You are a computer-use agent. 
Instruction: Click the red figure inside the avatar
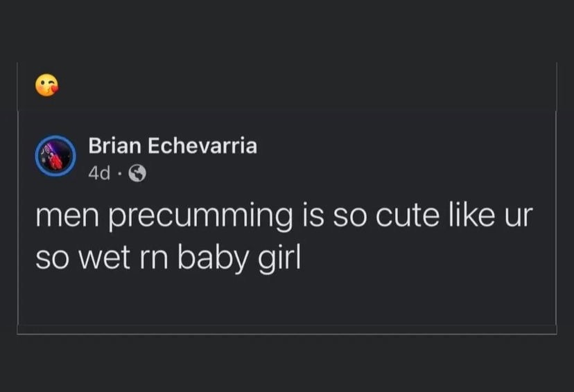click(56, 161)
